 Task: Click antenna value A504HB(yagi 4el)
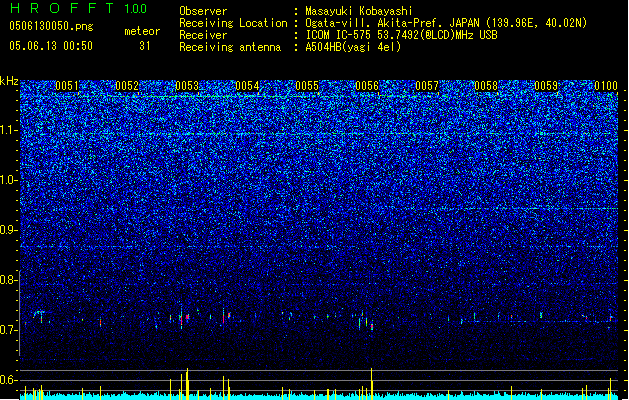click(x=353, y=47)
